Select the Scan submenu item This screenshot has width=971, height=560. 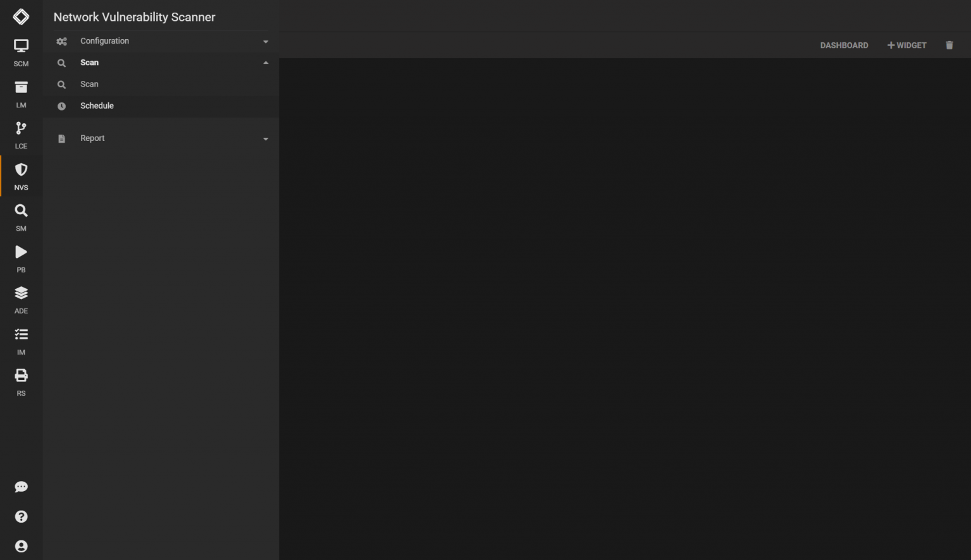coord(89,84)
